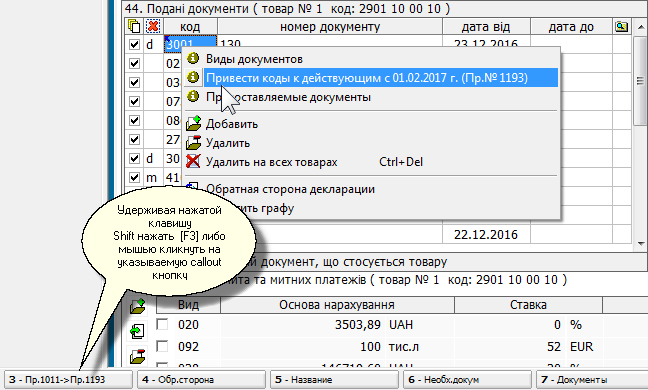
Task: Click the selected code cell 3001
Action: 191,44
